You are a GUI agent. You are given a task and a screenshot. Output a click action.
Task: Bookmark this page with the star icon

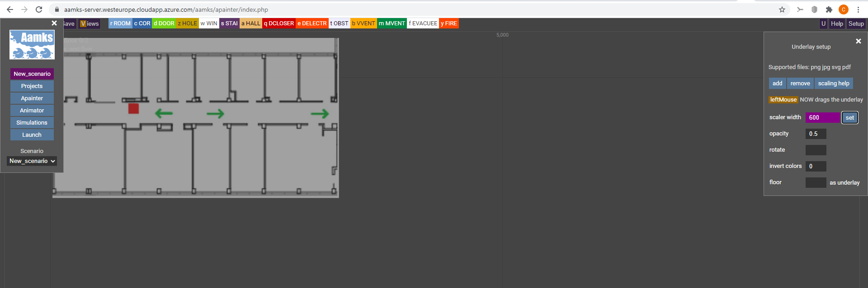point(782,9)
